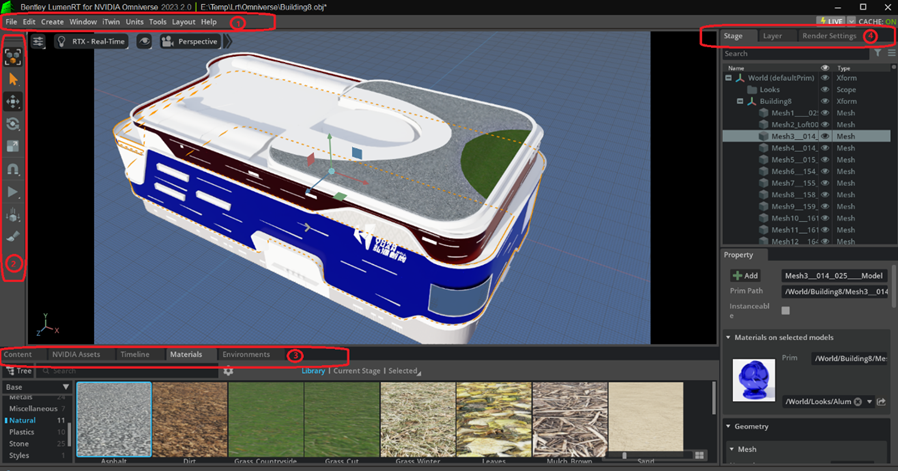The height and width of the screenshot is (471, 898).
Task: Click the LIVE sync button
Action: pyautogui.click(x=830, y=21)
